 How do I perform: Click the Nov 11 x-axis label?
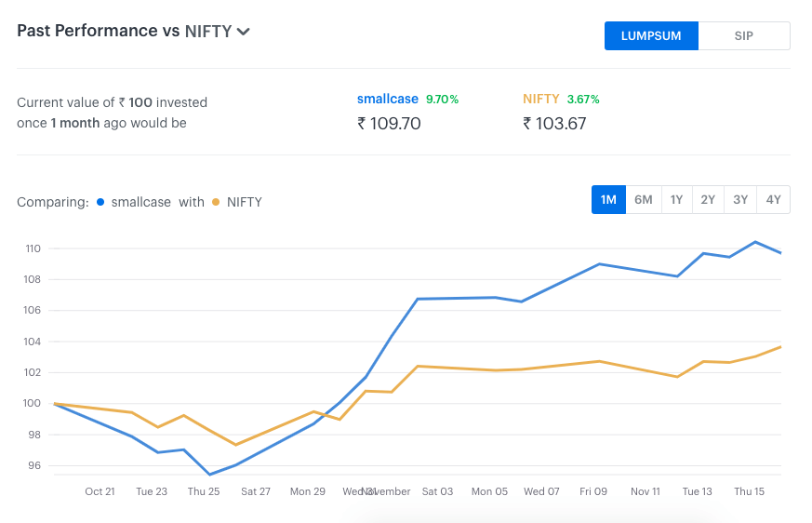tap(646, 491)
